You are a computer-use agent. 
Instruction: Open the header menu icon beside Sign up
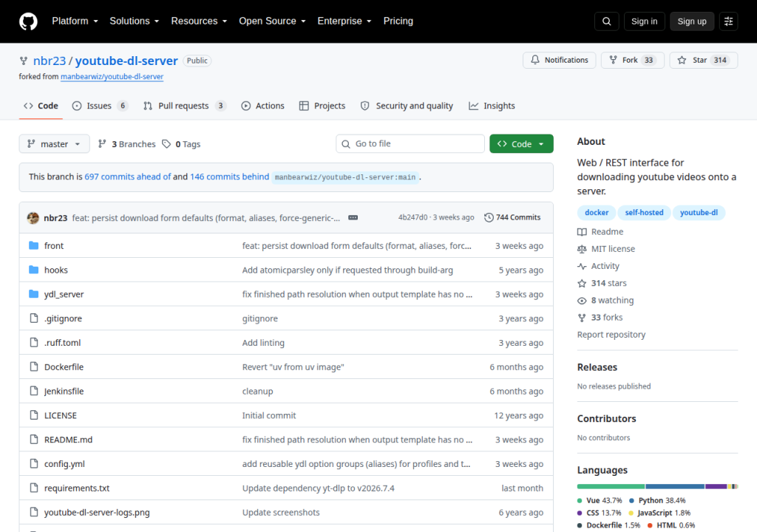[x=728, y=21]
